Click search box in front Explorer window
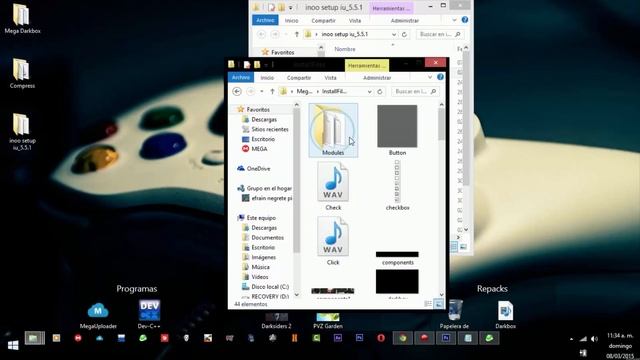The width and height of the screenshot is (640, 360). click(x=415, y=91)
